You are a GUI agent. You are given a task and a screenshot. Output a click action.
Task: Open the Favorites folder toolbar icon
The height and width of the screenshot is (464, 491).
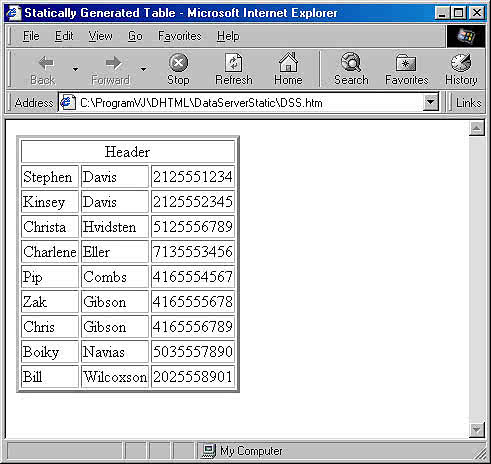click(x=406, y=63)
